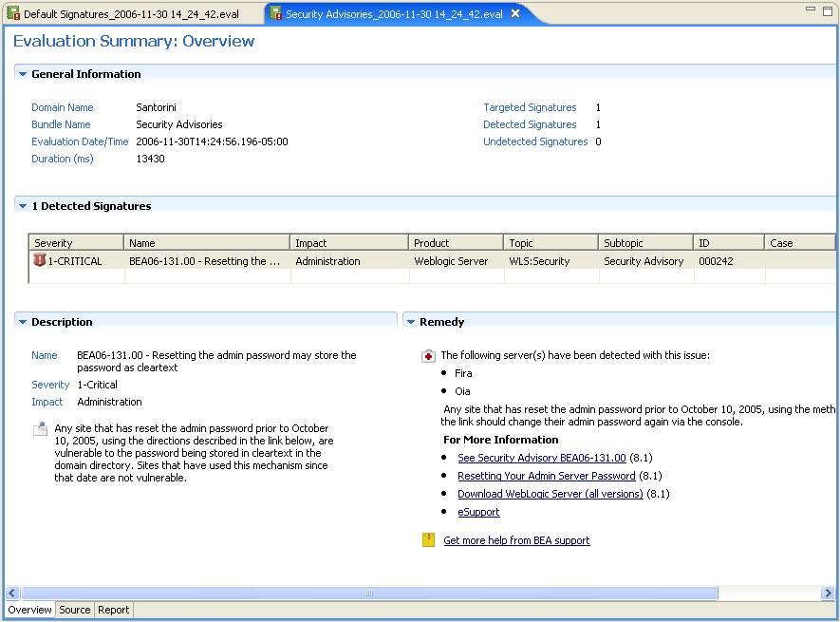
Task: Switch to the Report bottom tab
Action: point(113,610)
